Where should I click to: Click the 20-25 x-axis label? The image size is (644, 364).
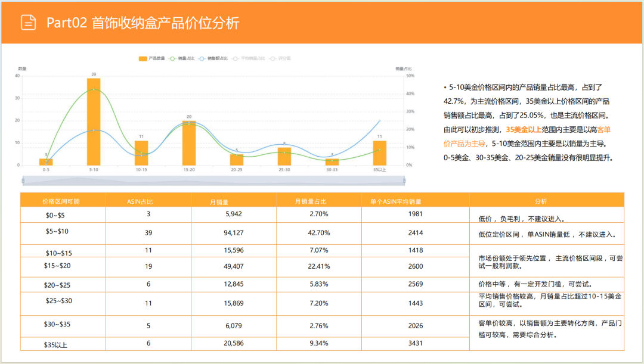pyautogui.click(x=237, y=169)
